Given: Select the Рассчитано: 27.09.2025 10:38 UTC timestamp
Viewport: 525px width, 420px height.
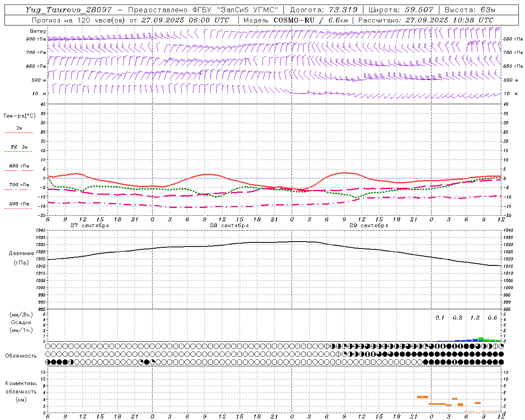Looking at the screenshot, I should coord(426,20).
